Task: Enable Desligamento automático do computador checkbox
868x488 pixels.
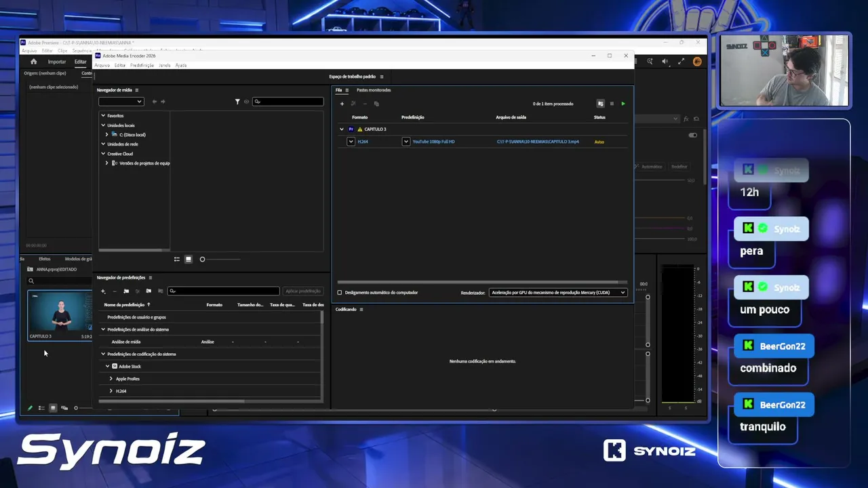Action: [x=340, y=293]
